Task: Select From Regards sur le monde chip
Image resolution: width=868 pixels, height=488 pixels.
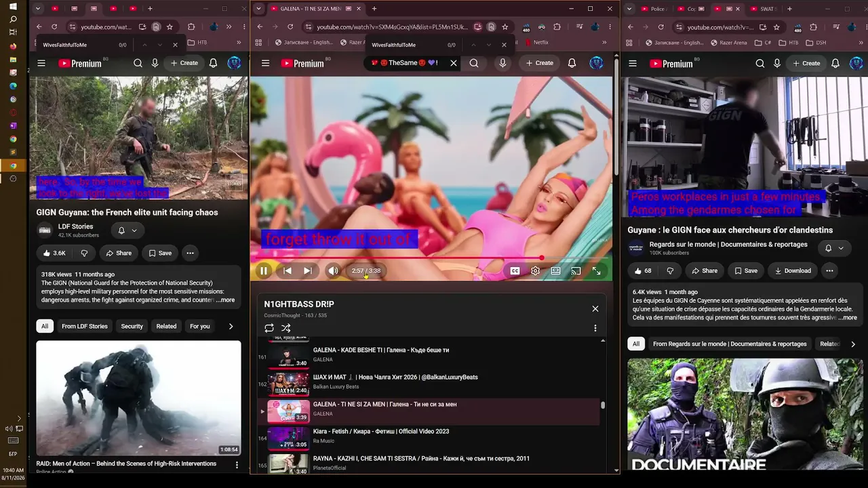Action: click(730, 344)
